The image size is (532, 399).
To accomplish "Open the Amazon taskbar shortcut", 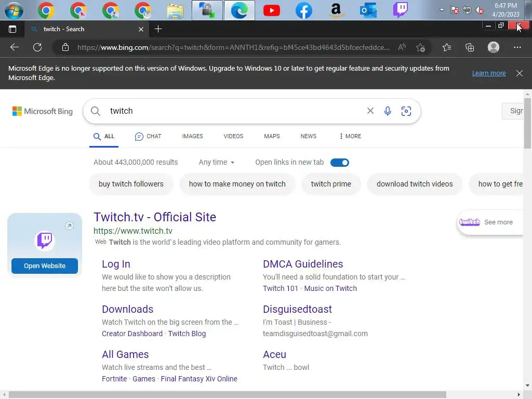I will pyautogui.click(x=336, y=10).
